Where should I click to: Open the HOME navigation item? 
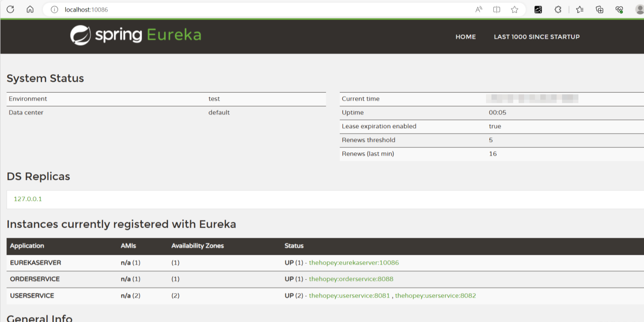(465, 37)
